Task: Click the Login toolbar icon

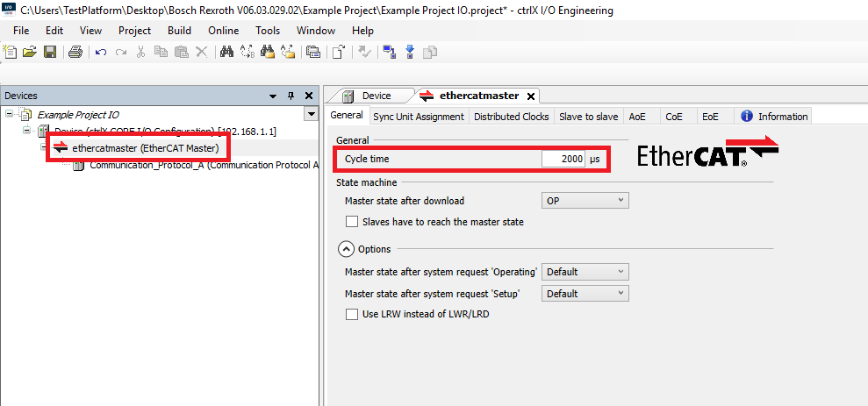Action: [x=389, y=53]
